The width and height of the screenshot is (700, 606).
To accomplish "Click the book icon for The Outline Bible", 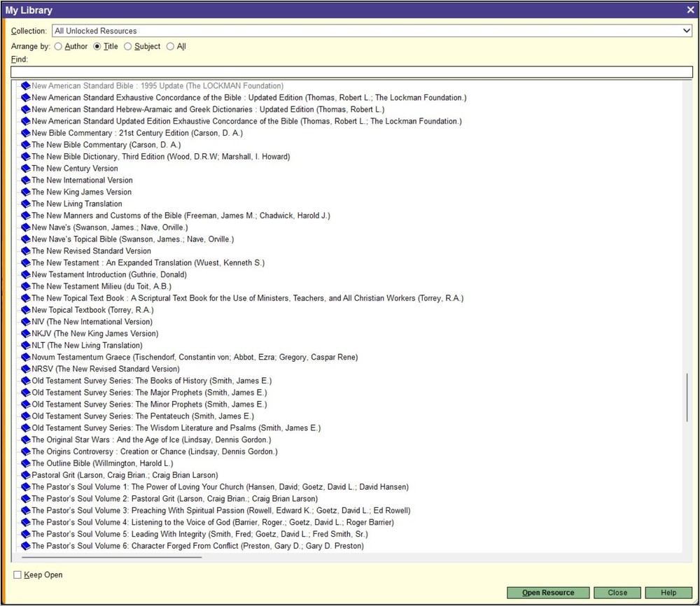I will click(25, 463).
